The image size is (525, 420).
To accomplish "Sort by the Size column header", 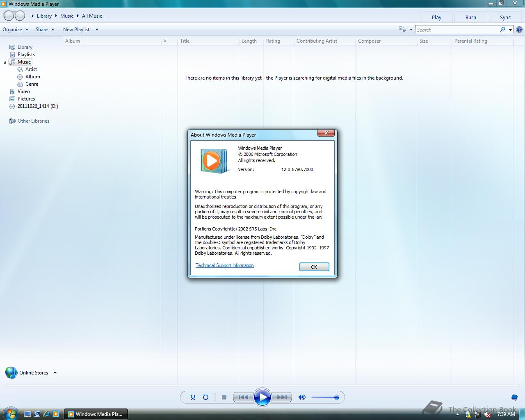I will [x=434, y=41].
